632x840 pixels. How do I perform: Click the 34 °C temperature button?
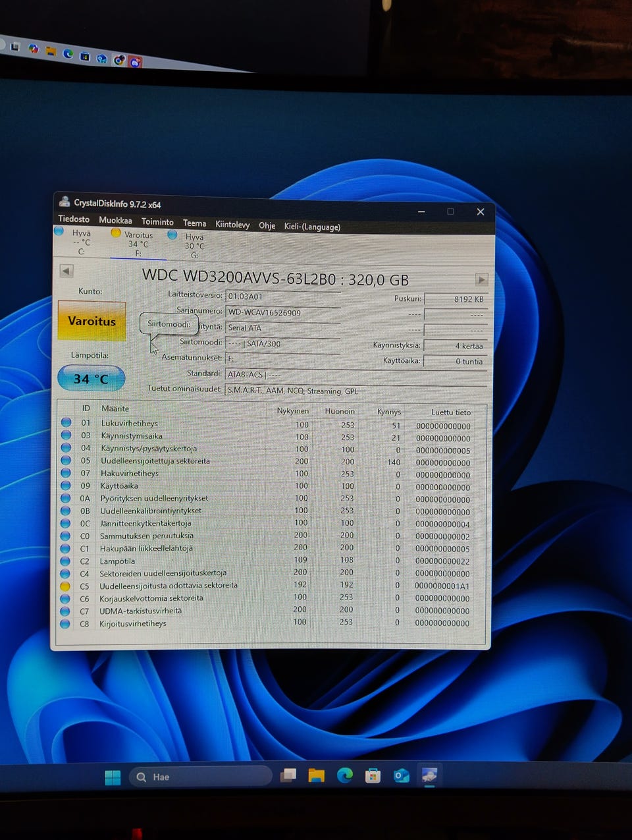point(91,379)
